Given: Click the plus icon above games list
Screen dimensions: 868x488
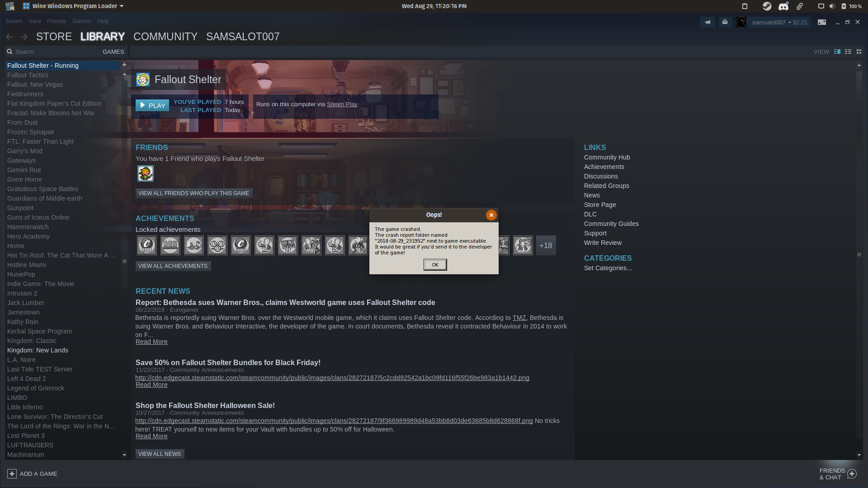Looking at the screenshot, I should coord(124,65).
